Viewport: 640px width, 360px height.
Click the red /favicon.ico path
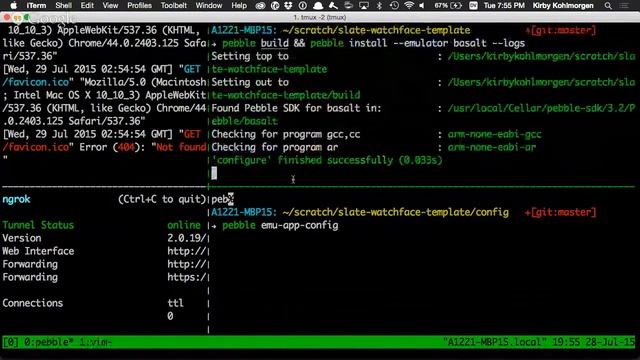36,147
